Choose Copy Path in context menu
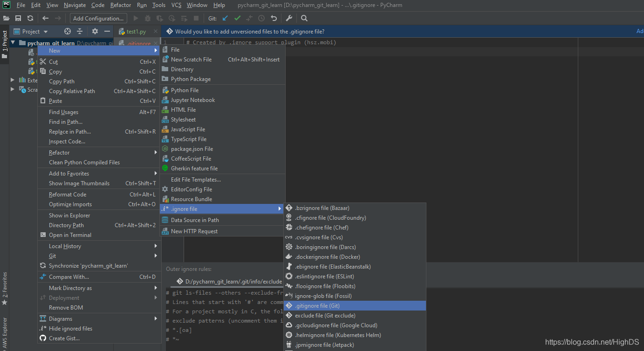The image size is (644, 351). [99, 81]
